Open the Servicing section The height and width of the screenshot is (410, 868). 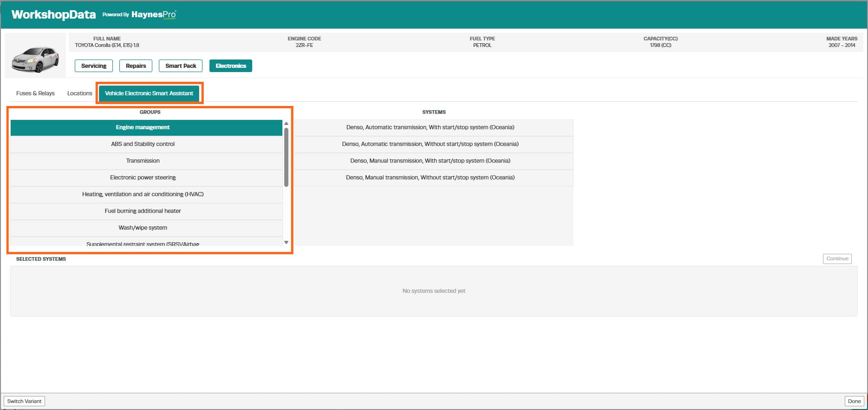[94, 66]
